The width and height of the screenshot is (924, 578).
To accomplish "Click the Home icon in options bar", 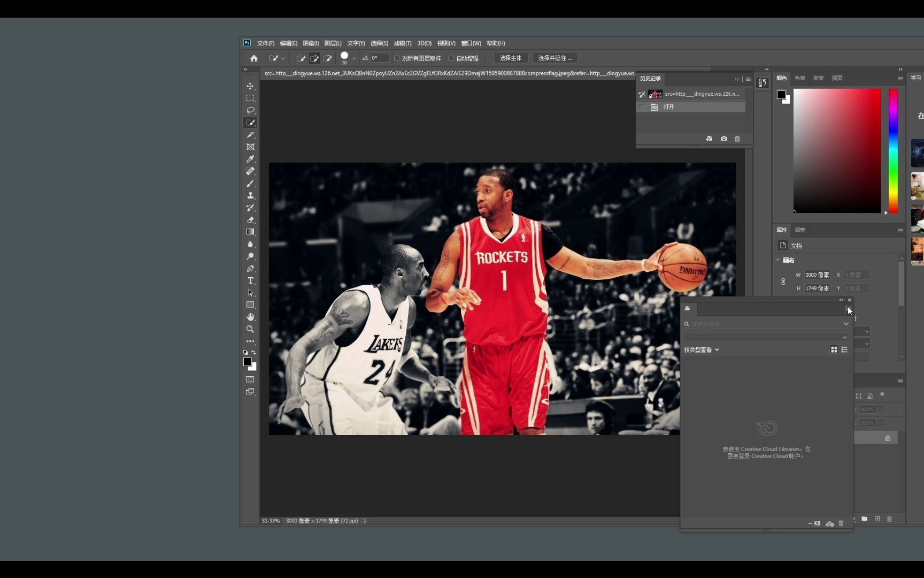I will 254,58.
